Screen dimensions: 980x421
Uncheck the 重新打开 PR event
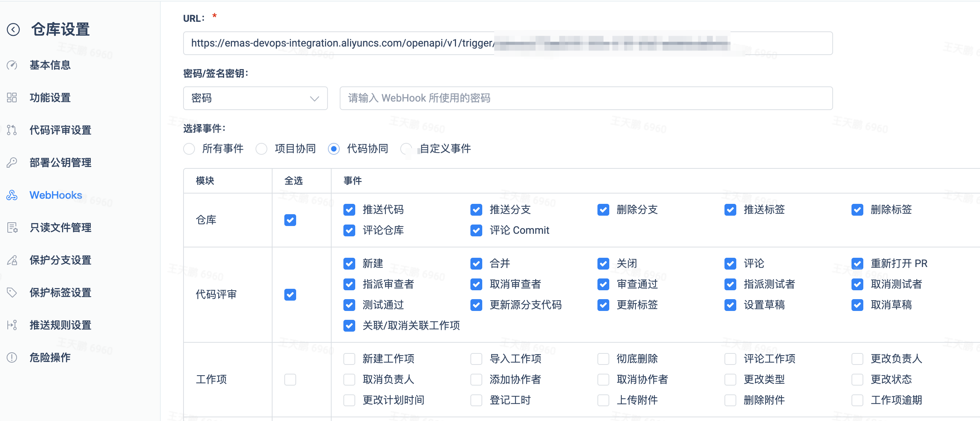pos(857,263)
